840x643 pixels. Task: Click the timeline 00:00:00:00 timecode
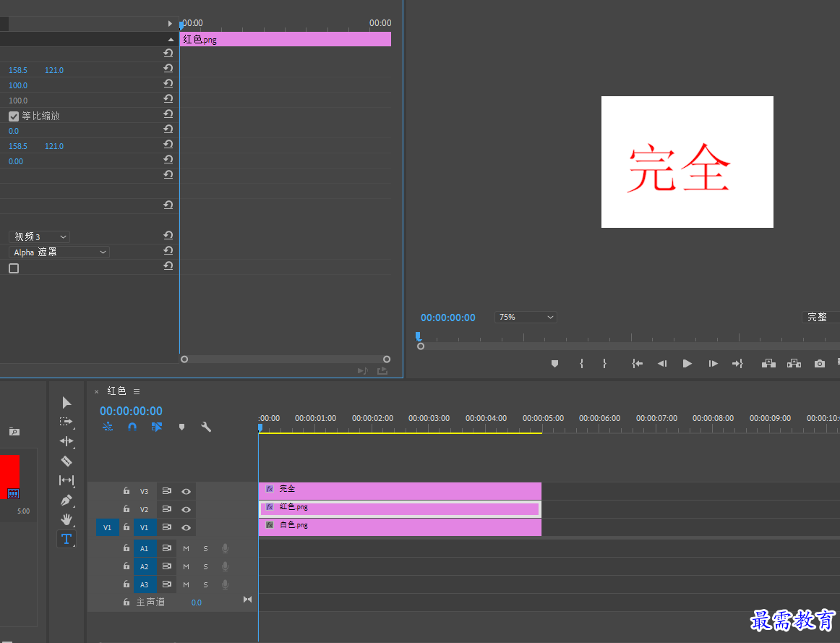pyautogui.click(x=131, y=411)
